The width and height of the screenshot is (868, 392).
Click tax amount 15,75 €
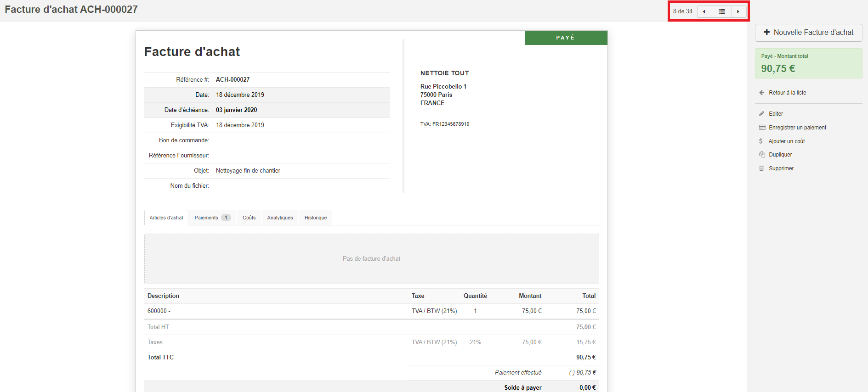pos(586,342)
